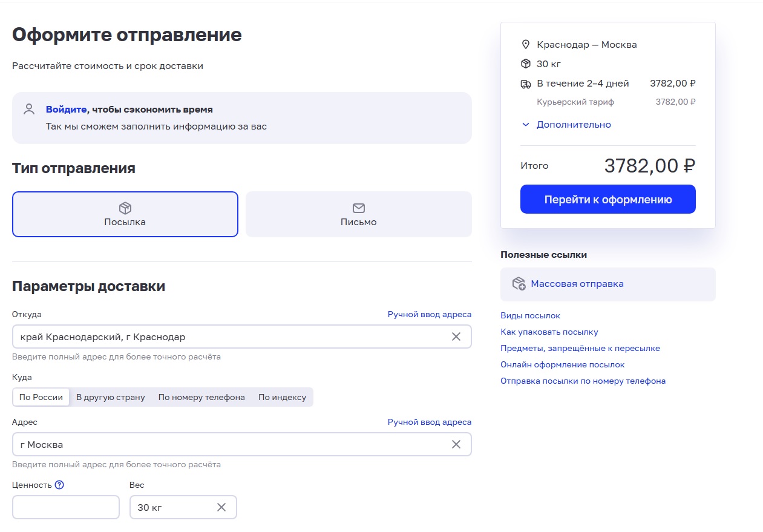Click the location pin icon near Краснодар — Москва
This screenshot has width=763, height=532.
[525, 45]
